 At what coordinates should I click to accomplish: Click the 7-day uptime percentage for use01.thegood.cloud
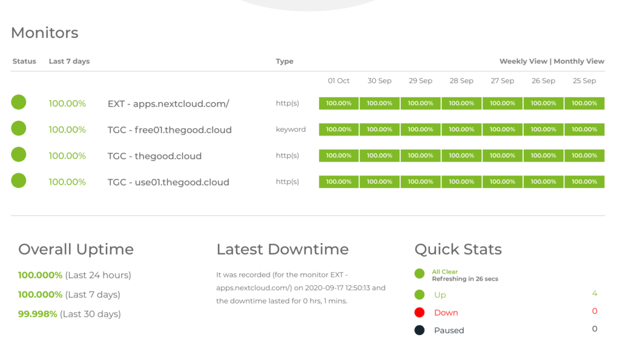[67, 181]
